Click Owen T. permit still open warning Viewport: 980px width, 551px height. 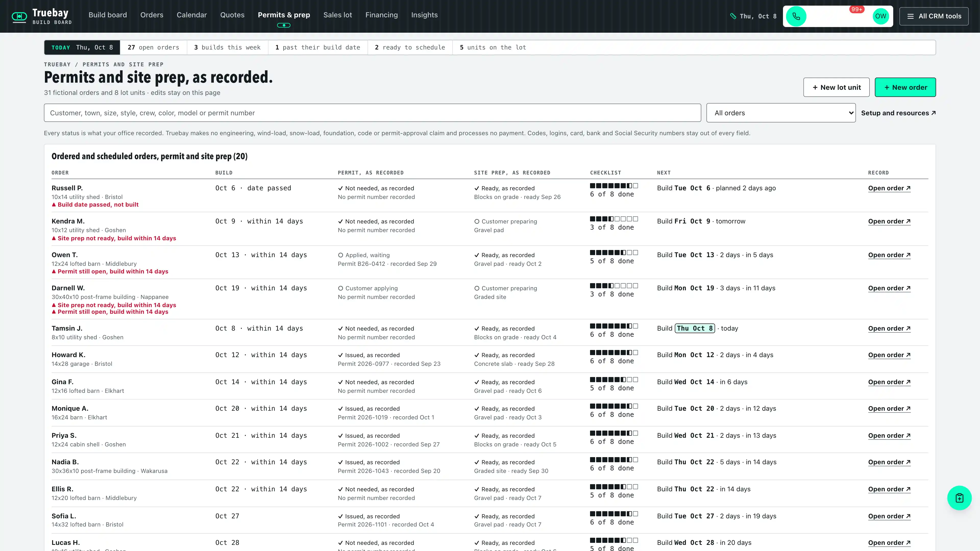pyautogui.click(x=110, y=271)
